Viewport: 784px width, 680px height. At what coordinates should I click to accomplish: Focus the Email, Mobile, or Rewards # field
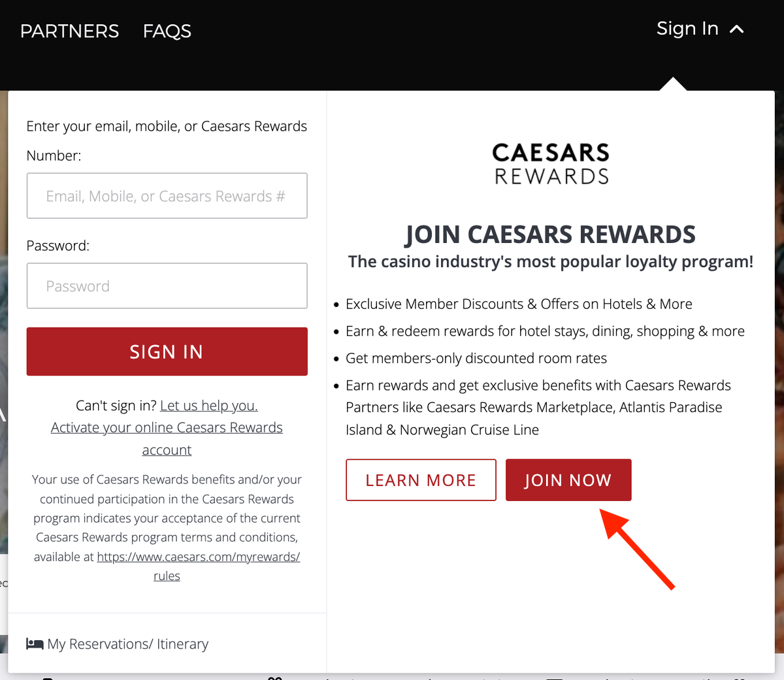167,196
